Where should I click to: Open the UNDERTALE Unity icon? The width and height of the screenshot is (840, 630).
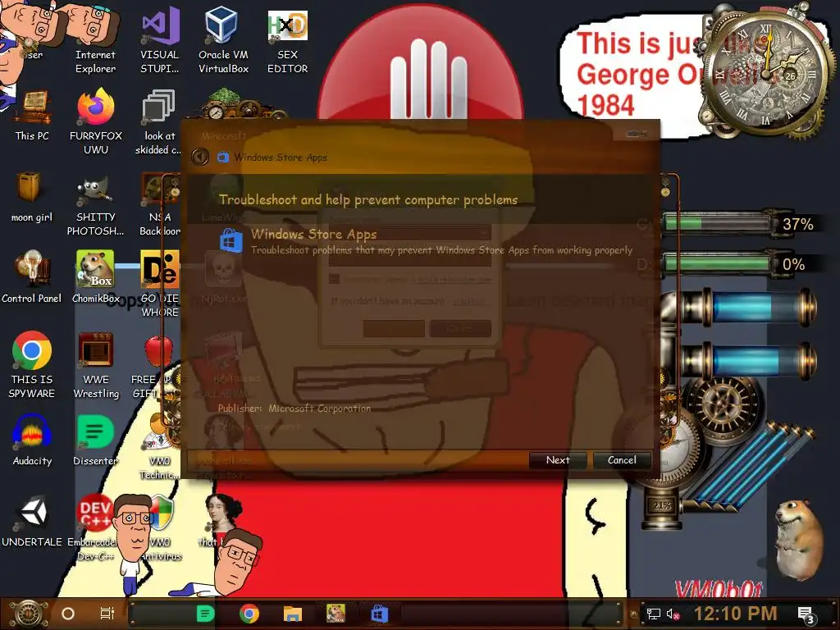click(x=32, y=521)
